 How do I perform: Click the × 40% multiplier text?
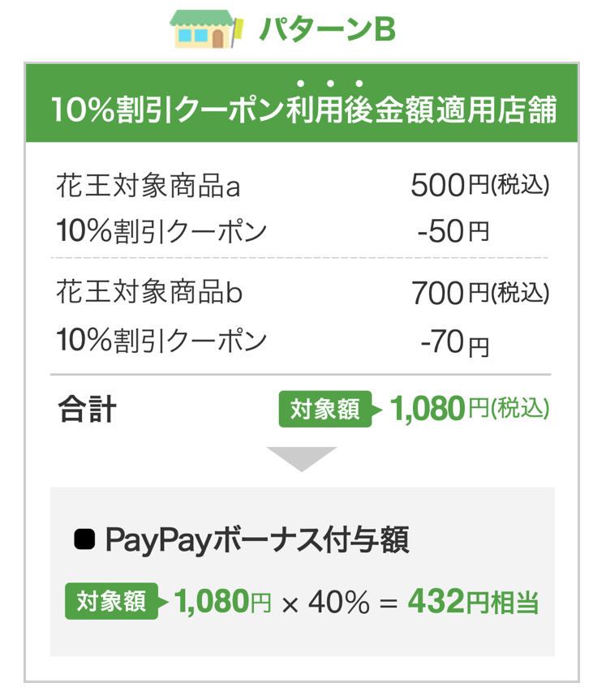pos(326,602)
